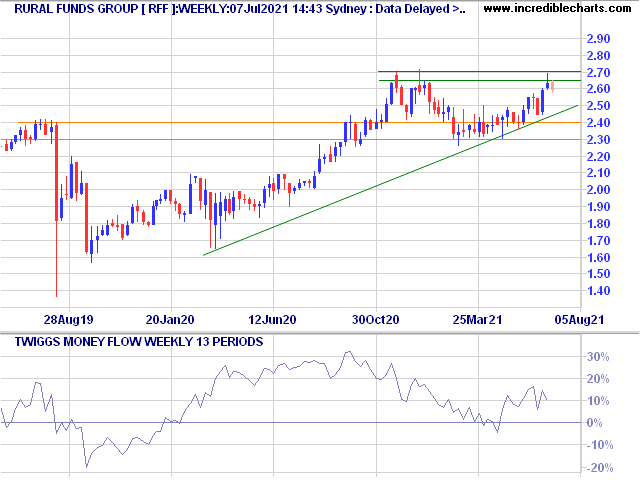Click the 2.20 price axis label

pos(598,157)
